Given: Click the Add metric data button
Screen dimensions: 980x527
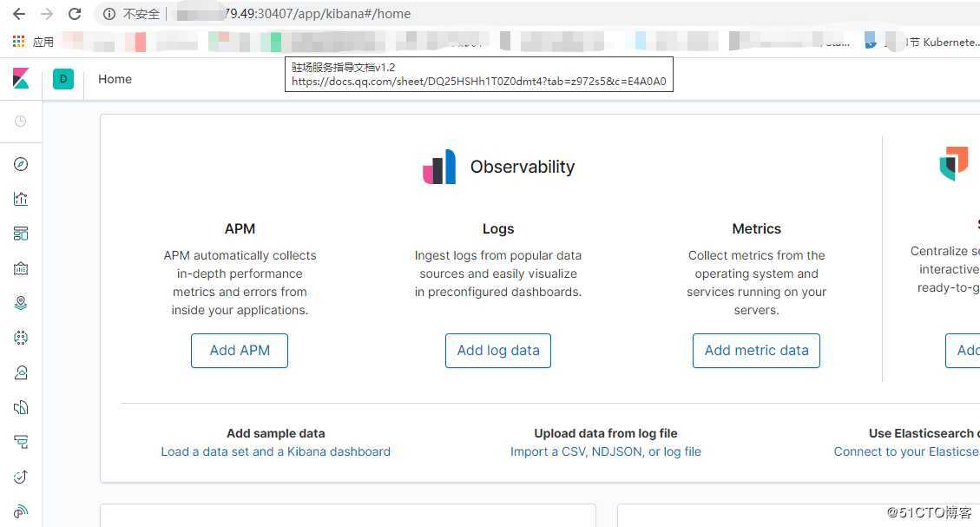Looking at the screenshot, I should point(756,351).
